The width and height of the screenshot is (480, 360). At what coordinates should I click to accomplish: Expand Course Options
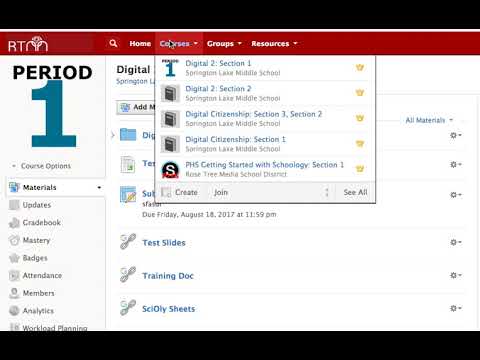coord(42,166)
